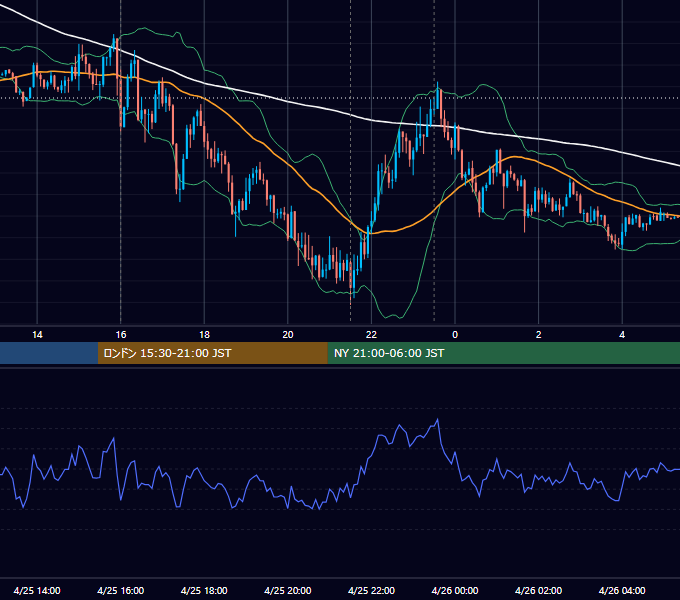The width and height of the screenshot is (680, 600).
Task: Click the time axis label 20
Action: click(x=288, y=335)
